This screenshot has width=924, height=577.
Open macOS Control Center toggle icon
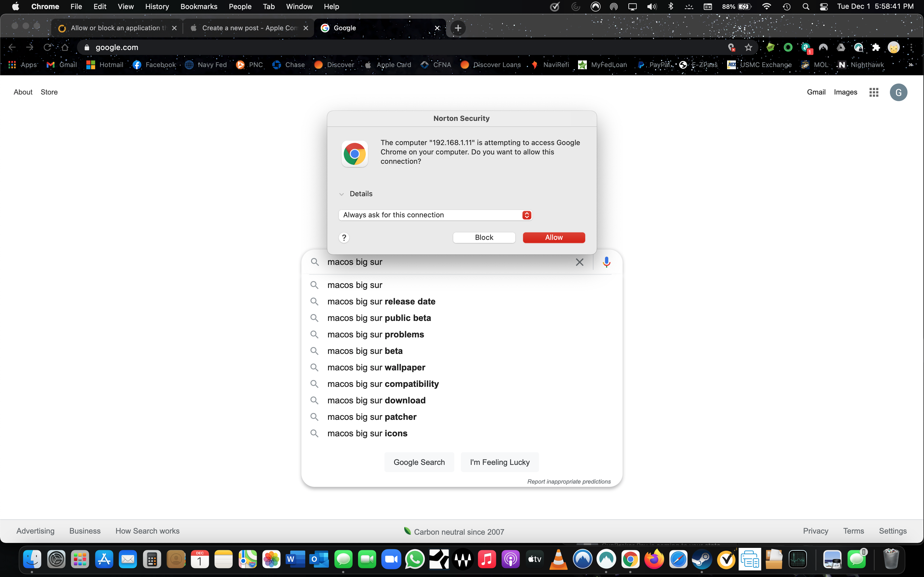[x=824, y=7]
